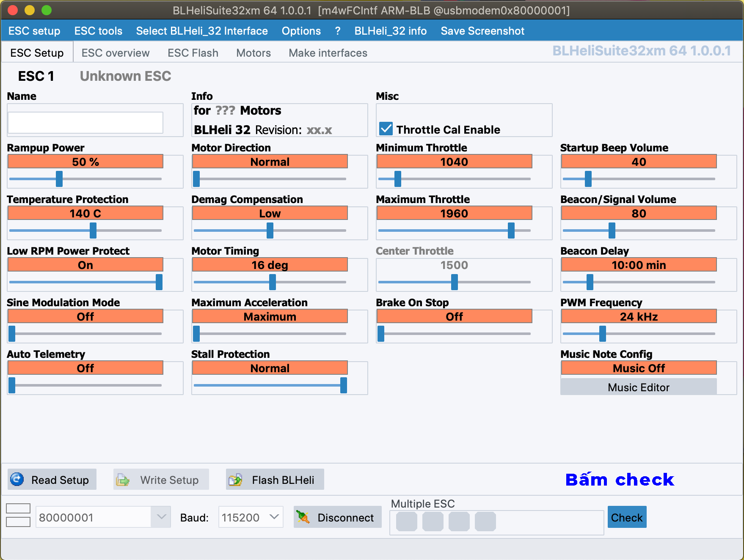
Task: Click the Minimum Throttle 1040 value
Action: click(454, 162)
